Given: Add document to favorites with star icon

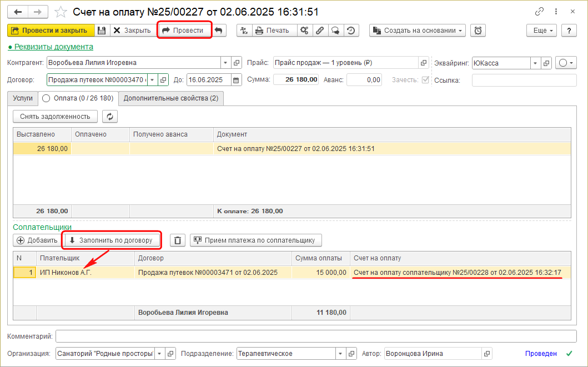Looking at the screenshot, I should [x=62, y=12].
